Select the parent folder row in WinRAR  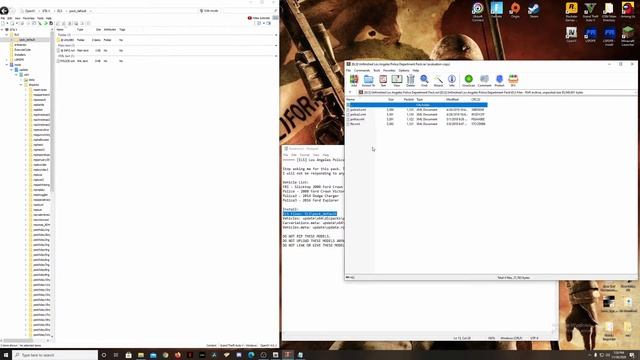click(417, 105)
